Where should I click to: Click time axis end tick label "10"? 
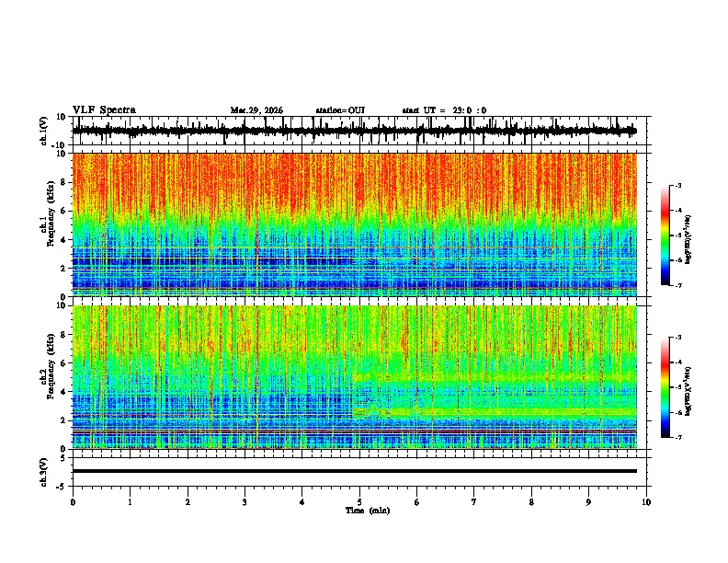point(646,502)
